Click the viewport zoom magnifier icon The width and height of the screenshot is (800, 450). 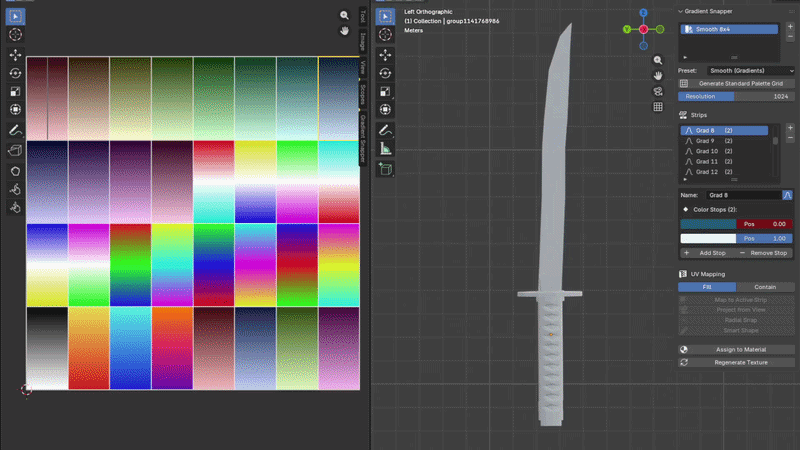(x=658, y=60)
